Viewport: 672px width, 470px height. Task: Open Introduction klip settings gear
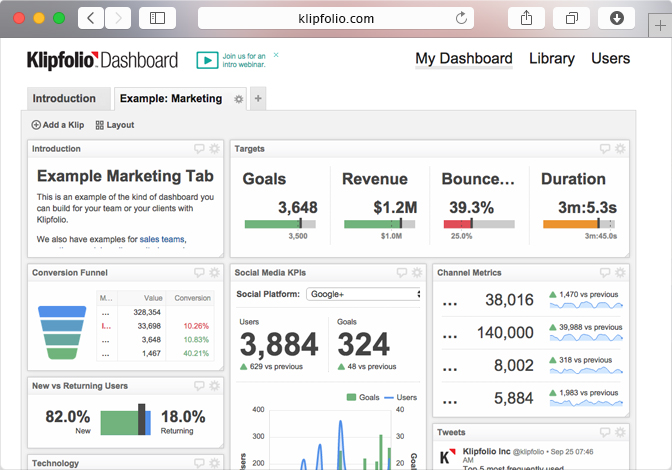[214, 149]
